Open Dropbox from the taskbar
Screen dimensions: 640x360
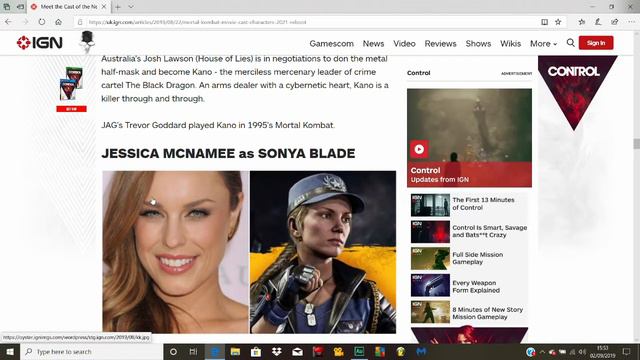tap(277, 351)
